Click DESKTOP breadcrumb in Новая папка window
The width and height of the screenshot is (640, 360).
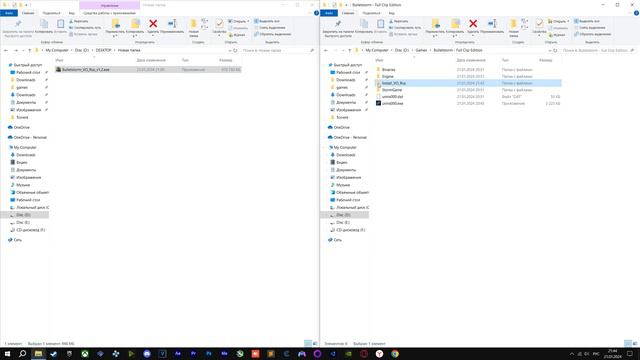[x=103, y=50]
